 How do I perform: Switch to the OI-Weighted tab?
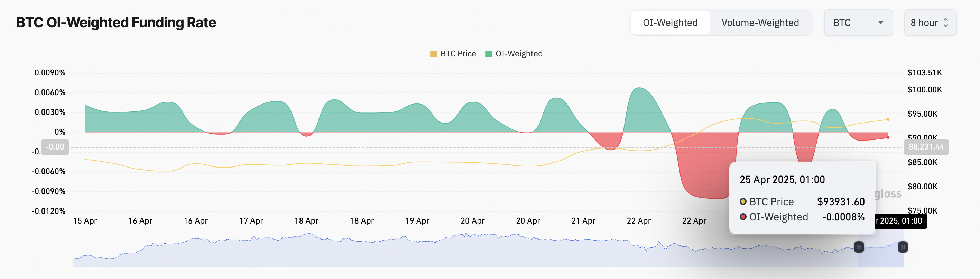click(x=670, y=23)
